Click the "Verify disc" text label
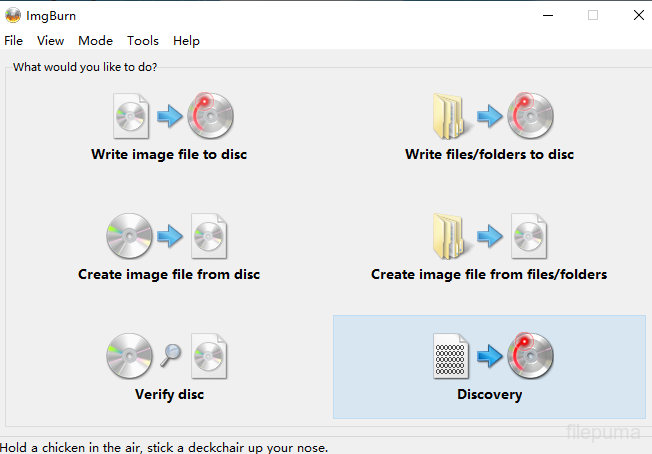652x454 pixels. pyautogui.click(x=169, y=394)
